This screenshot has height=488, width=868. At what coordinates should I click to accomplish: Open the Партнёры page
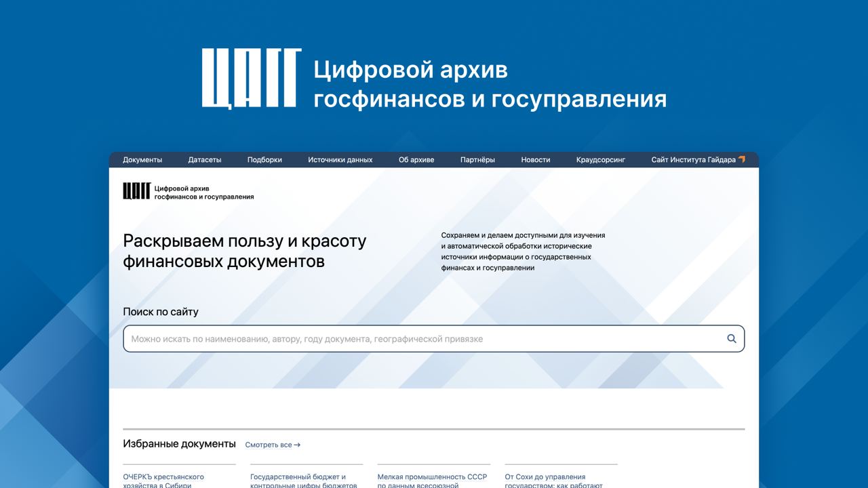click(x=477, y=160)
